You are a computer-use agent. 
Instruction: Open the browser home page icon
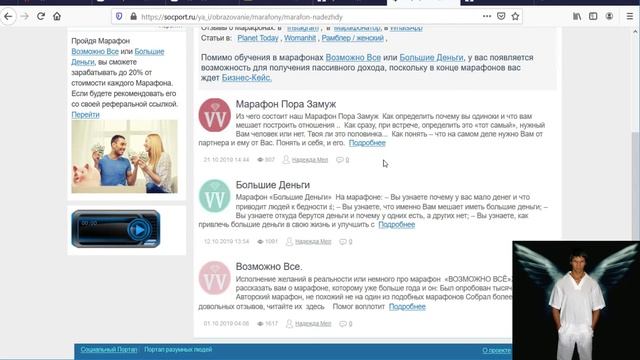57,16
